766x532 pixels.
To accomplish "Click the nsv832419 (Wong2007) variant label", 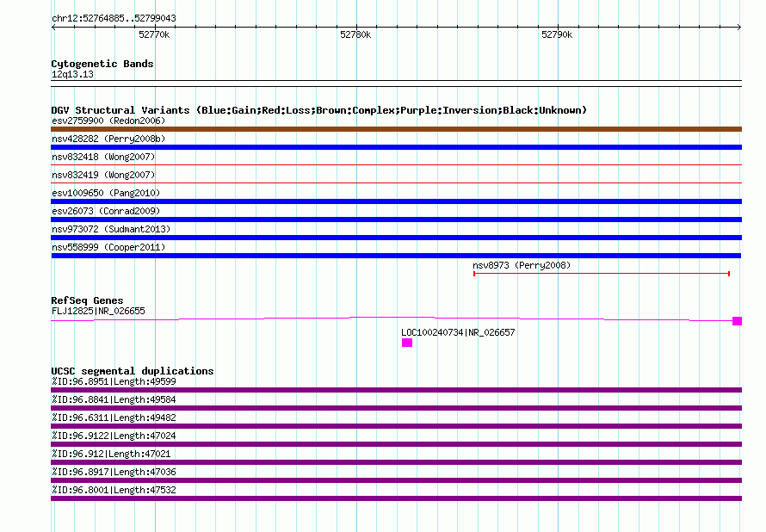I will tap(103, 175).
